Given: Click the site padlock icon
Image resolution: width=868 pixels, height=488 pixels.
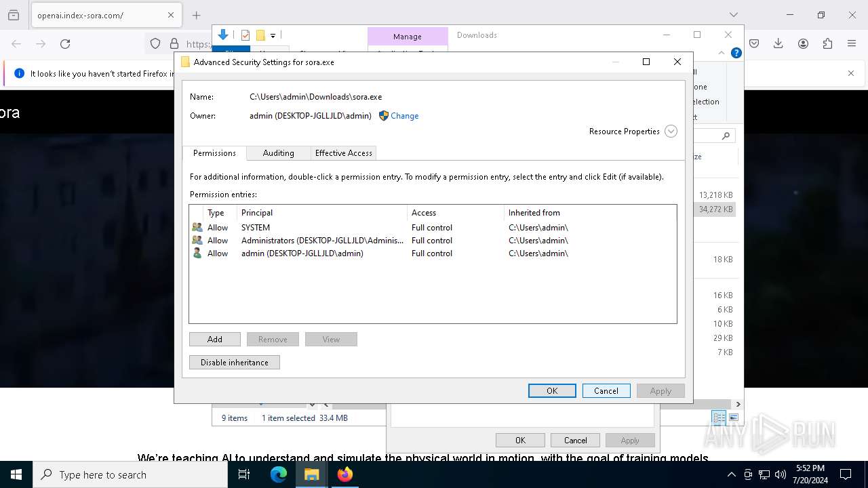Looking at the screenshot, I should tap(174, 43).
